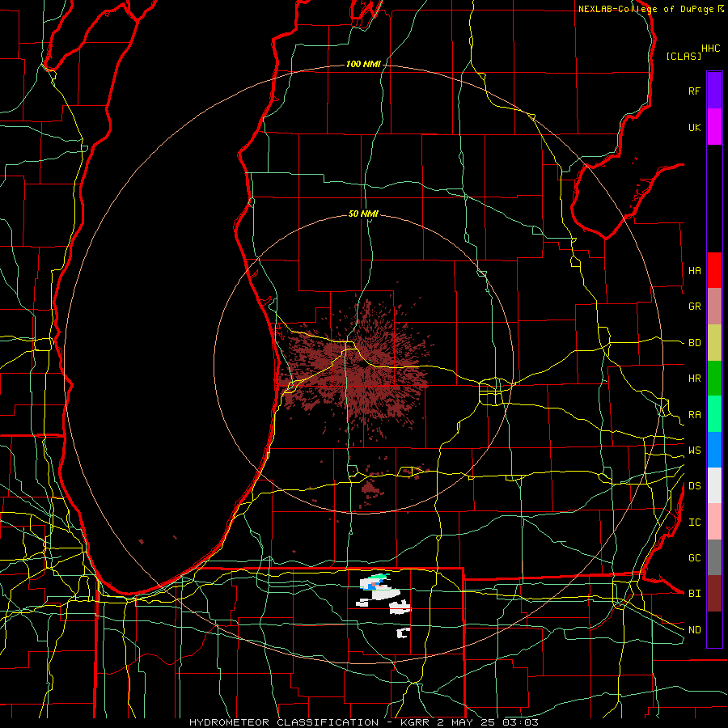Viewport: 728px width, 728px height.
Task: Click the UK magenta legend color swatch
Action: point(714,127)
